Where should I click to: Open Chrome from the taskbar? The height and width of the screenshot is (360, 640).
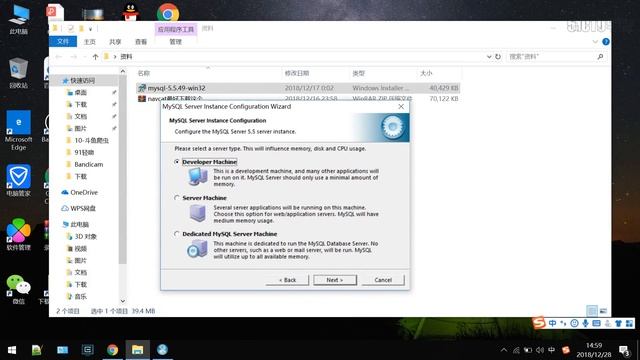click(113, 350)
